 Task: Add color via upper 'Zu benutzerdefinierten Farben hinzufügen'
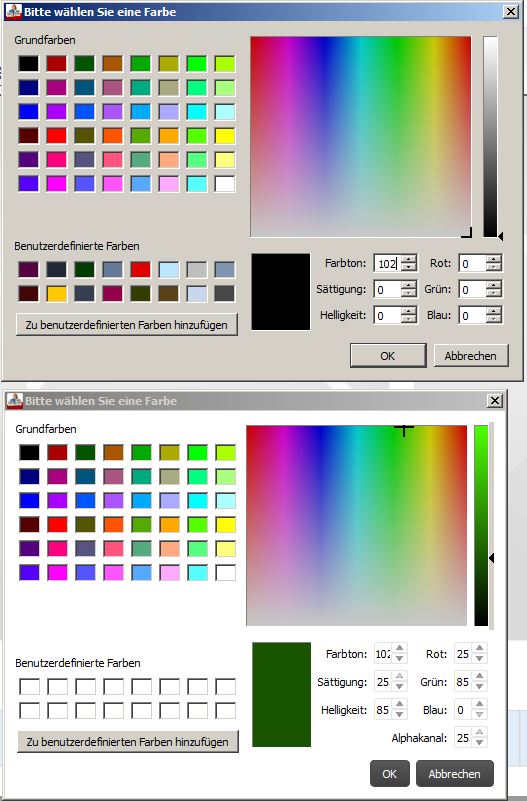(127, 325)
